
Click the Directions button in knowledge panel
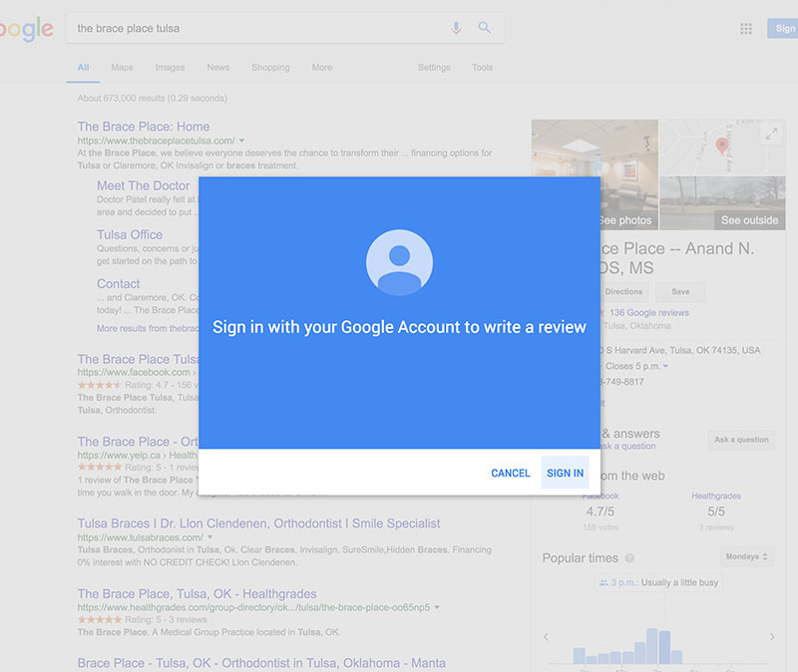click(623, 292)
